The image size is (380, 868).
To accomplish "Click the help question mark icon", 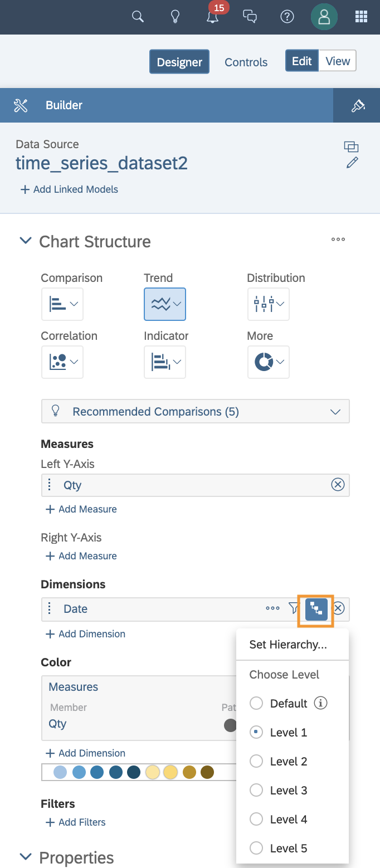I will tap(287, 17).
